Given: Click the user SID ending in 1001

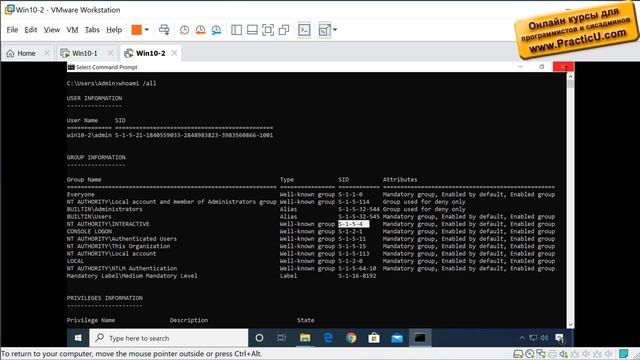Looking at the screenshot, I should 194,135.
